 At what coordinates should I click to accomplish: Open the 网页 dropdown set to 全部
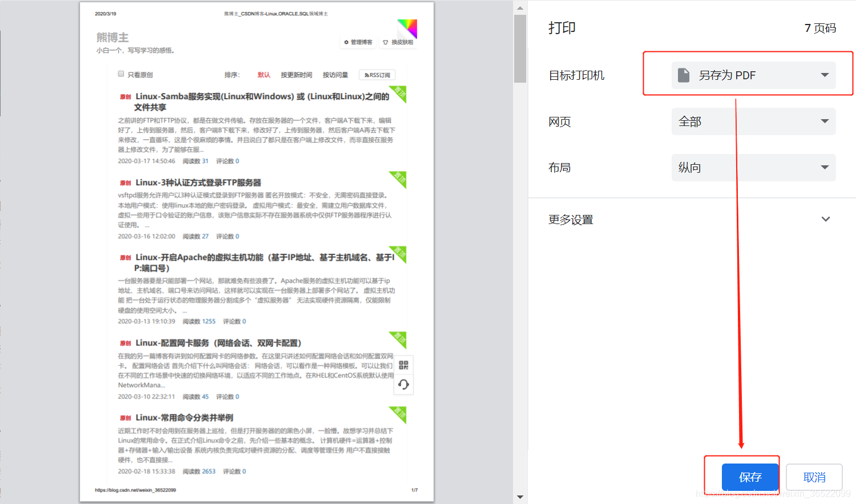coord(753,121)
